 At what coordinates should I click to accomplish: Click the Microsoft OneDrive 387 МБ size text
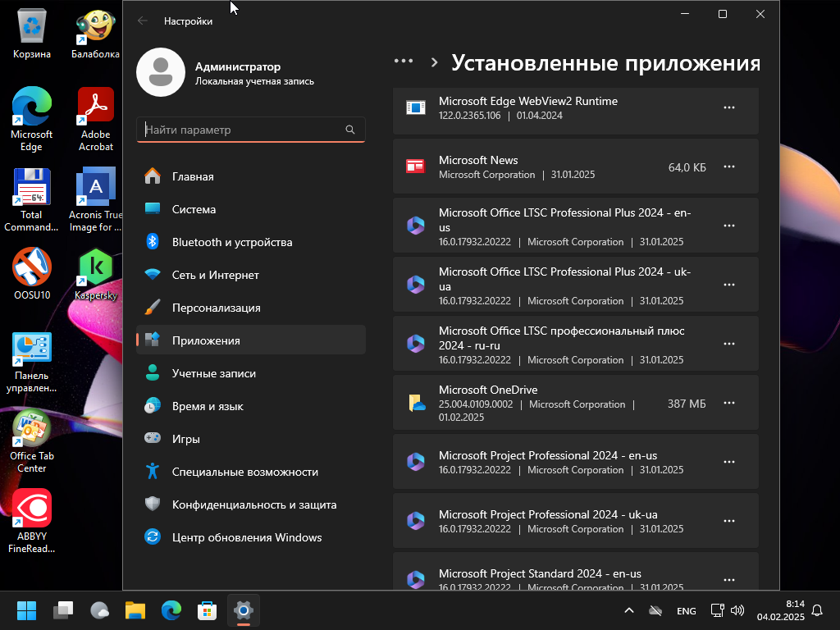(x=687, y=404)
